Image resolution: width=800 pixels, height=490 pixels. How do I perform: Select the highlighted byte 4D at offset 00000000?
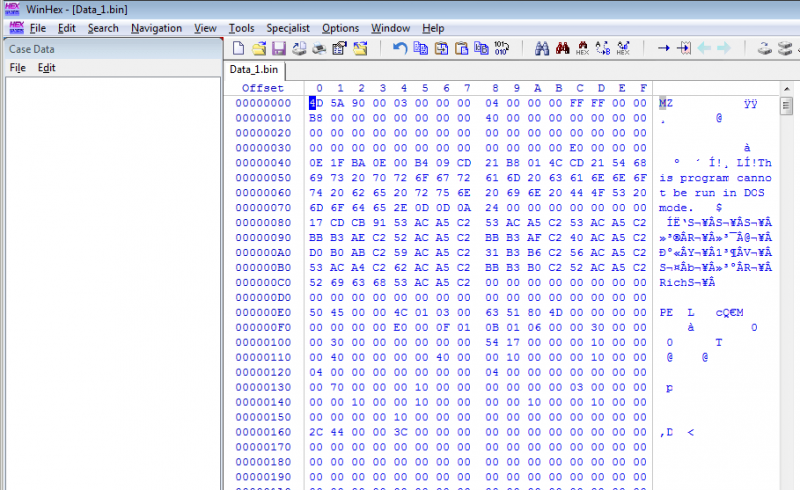tap(316, 103)
